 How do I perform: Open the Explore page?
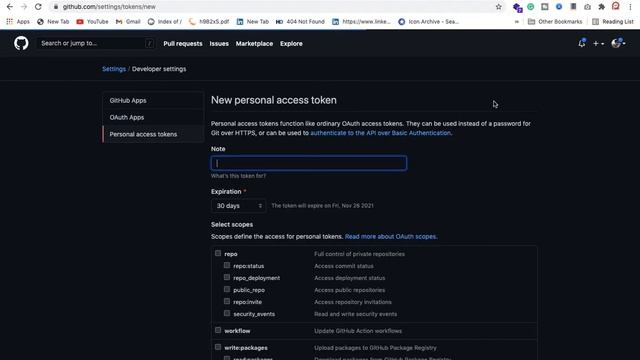coord(291,44)
